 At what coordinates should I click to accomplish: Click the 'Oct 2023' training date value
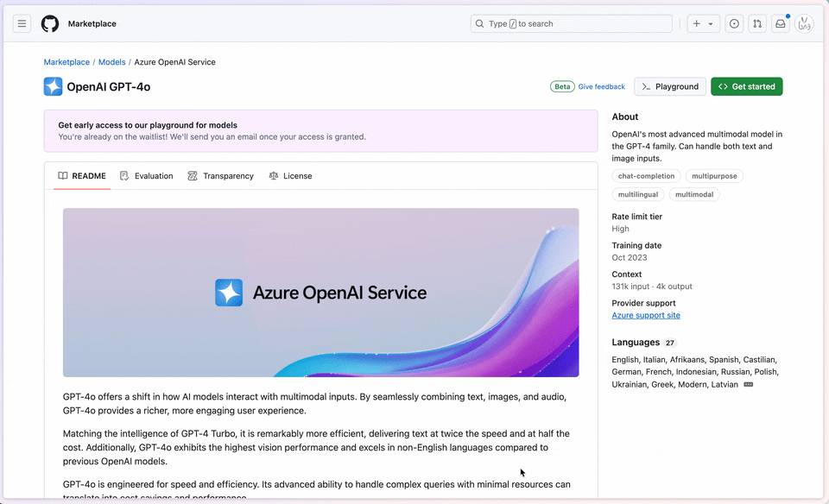tap(630, 258)
